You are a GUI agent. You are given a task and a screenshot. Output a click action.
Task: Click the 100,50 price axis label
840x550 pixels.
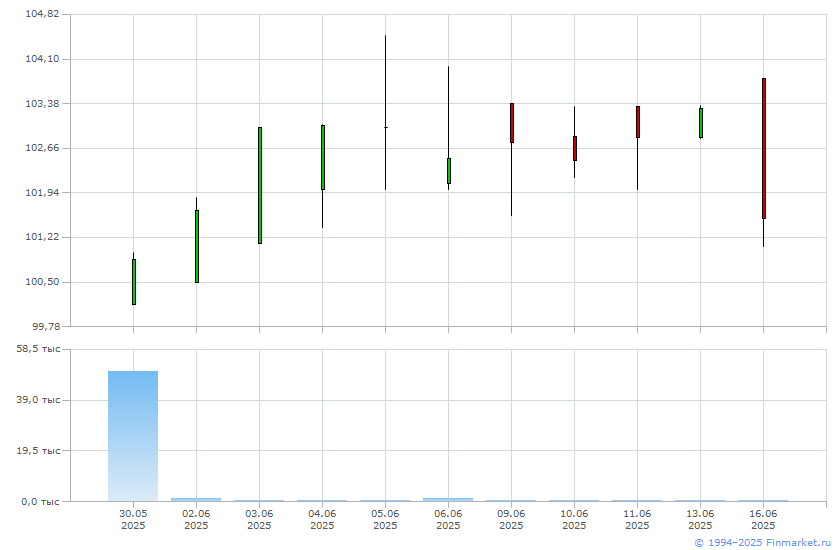point(42,282)
